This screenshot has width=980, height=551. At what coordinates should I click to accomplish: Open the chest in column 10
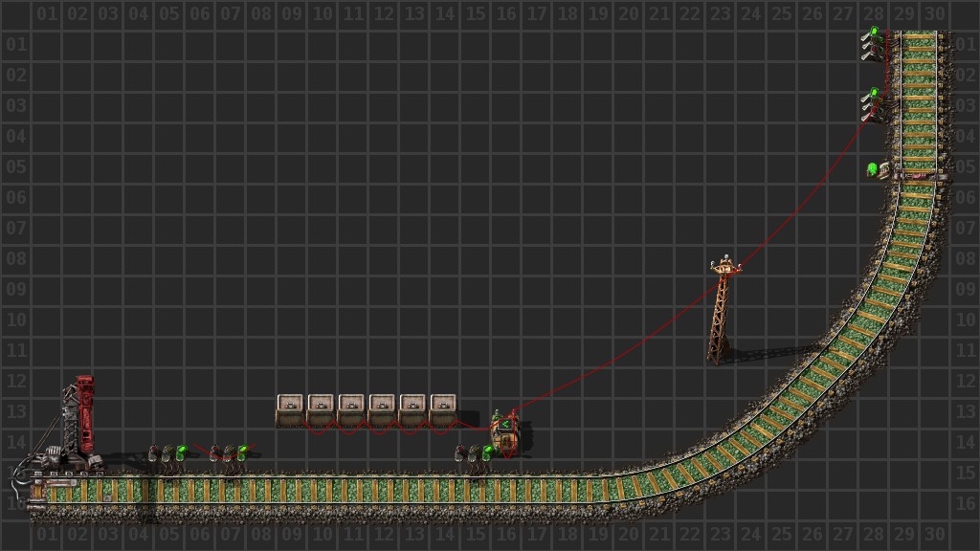(x=321, y=409)
